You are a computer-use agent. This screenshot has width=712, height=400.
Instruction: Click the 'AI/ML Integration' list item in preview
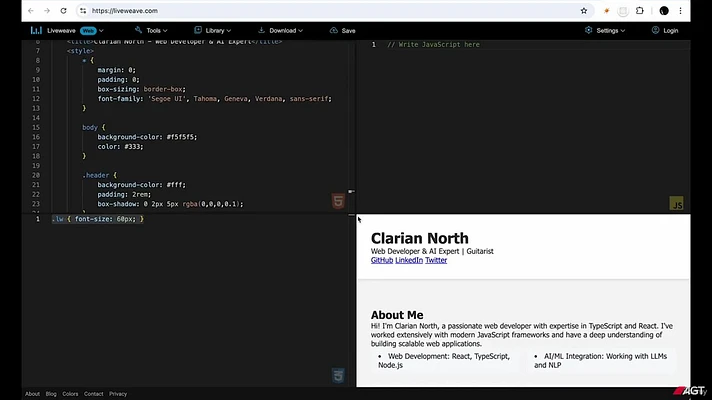click(x=600, y=360)
